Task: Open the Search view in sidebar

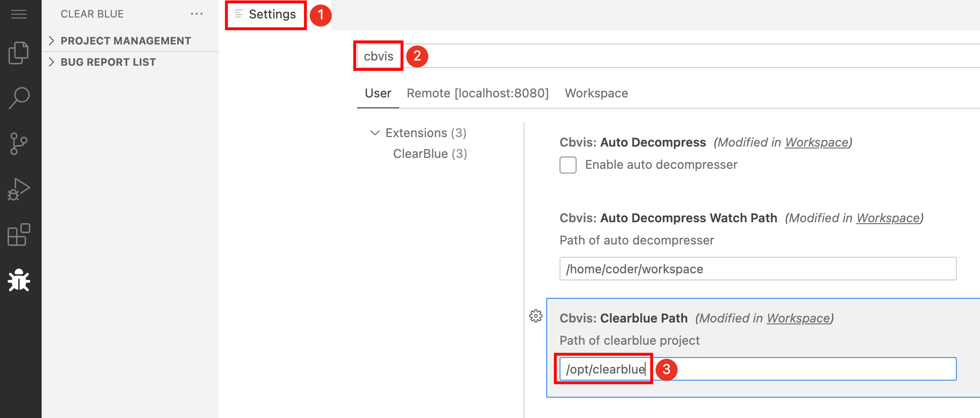Action: [x=19, y=98]
